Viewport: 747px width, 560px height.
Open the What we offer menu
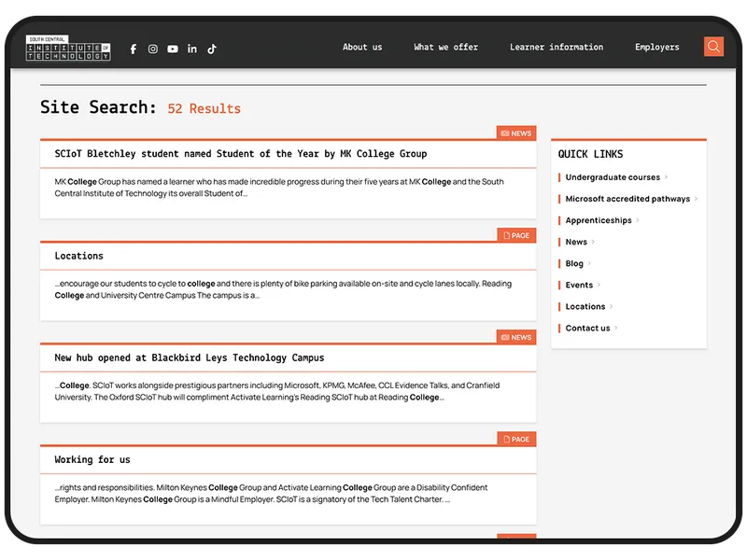coord(445,48)
